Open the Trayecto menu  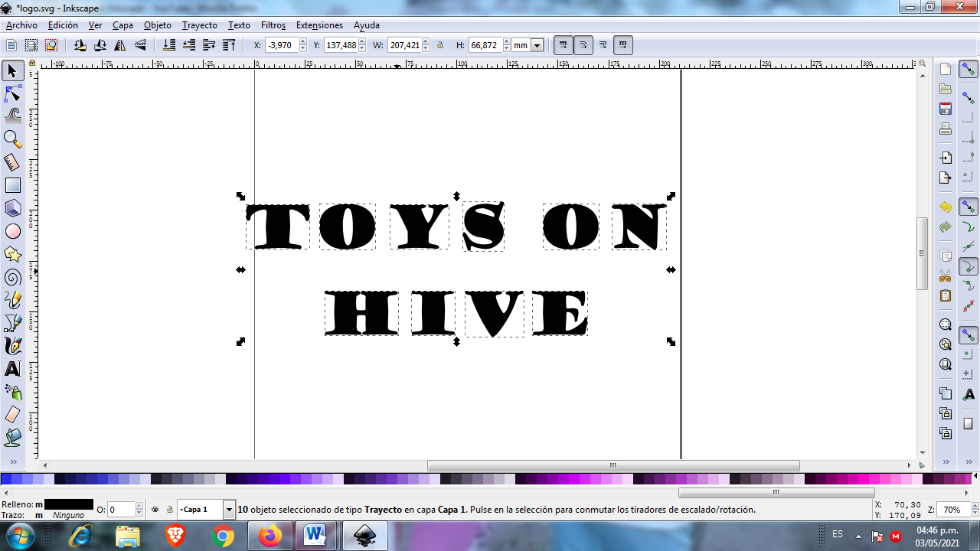pos(200,25)
